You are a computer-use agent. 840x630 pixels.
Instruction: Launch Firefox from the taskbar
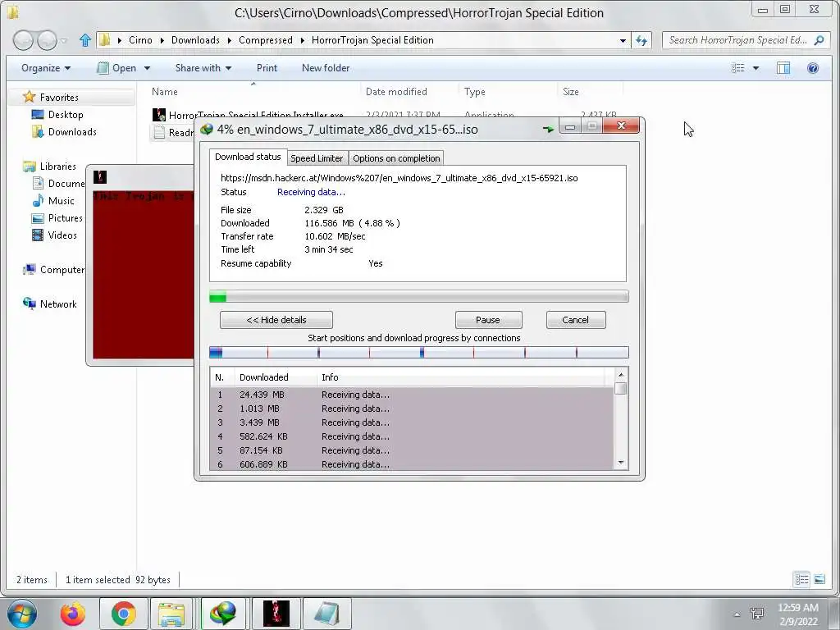73,614
